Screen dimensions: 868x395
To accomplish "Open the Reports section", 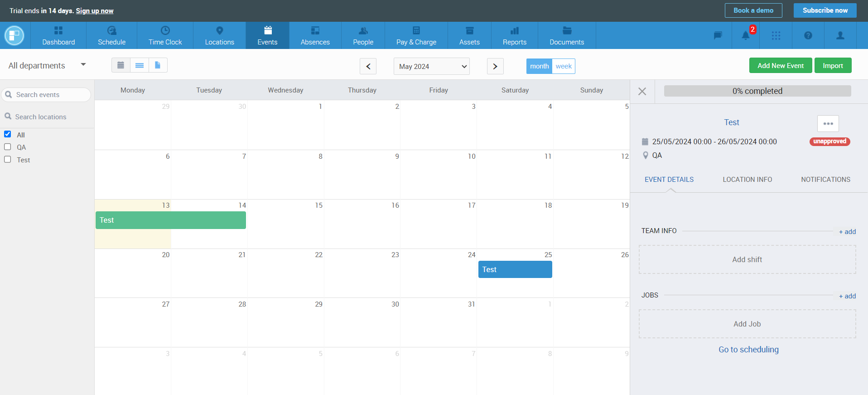I will point(514,35).
